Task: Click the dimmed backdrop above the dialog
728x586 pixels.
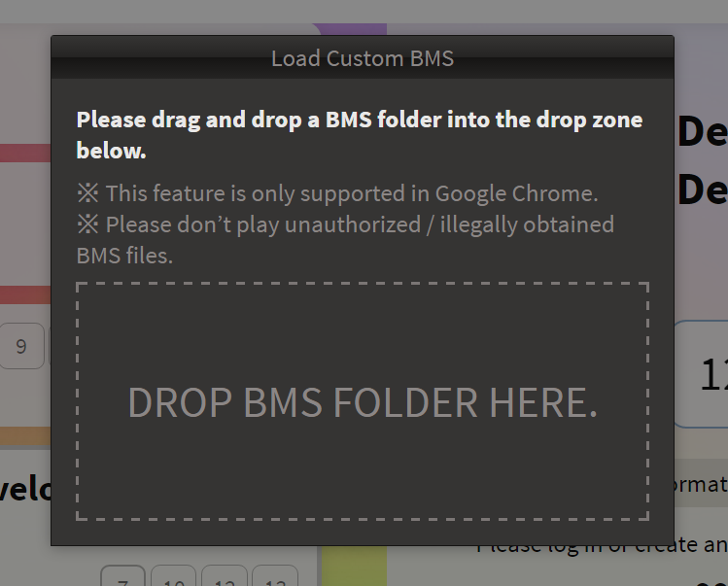Action: pyautogui.click(x=364, y=12)
